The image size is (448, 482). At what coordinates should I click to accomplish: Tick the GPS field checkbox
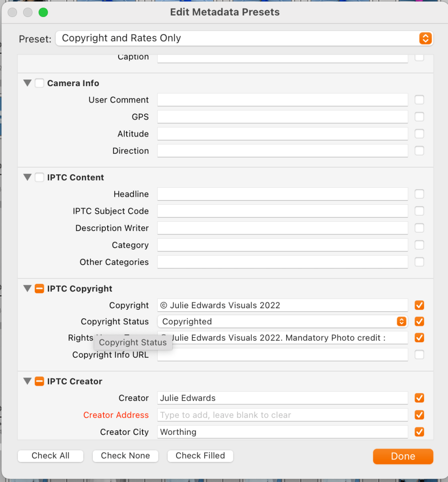point(419,117)
